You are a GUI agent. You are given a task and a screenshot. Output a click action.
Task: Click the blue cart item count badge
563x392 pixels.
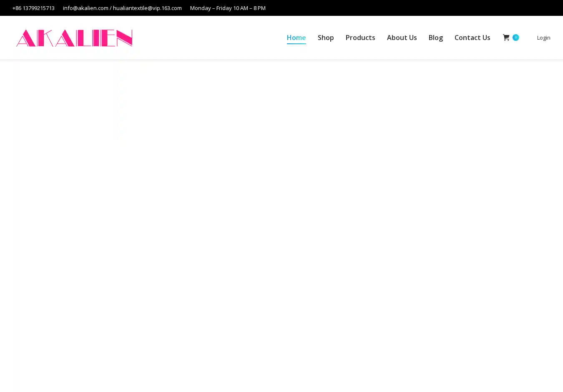pos(516,38)
